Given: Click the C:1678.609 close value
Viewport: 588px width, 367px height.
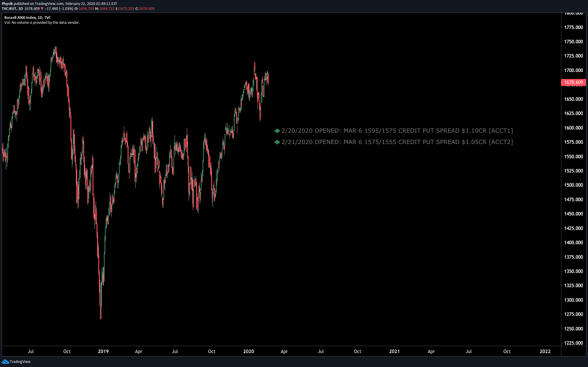Looking at the screenshot, I should pos(145,9).
